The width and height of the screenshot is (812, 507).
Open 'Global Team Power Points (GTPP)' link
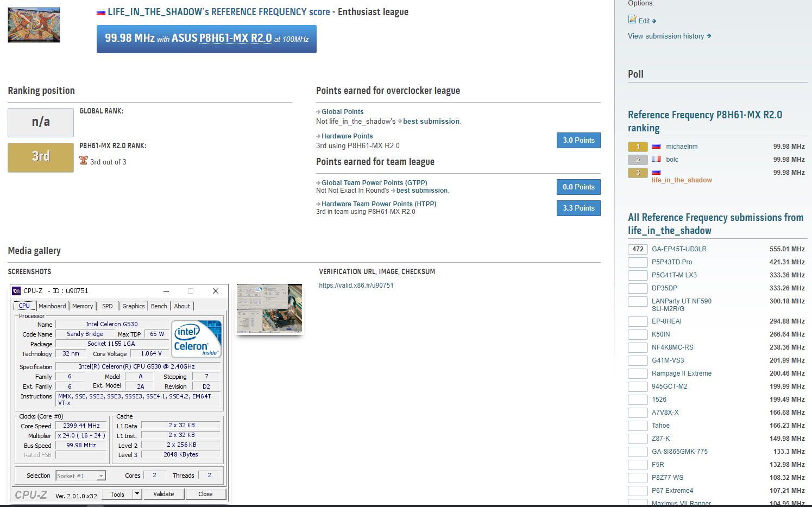374,183
